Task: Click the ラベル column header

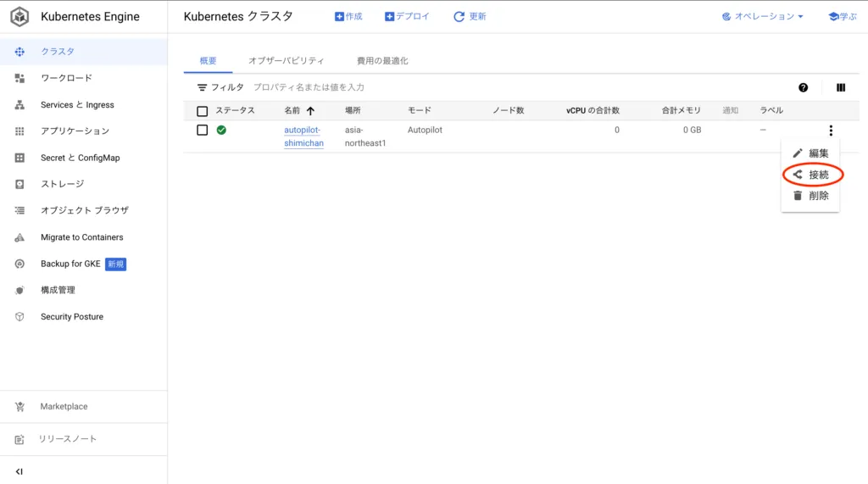Action: 771,111
